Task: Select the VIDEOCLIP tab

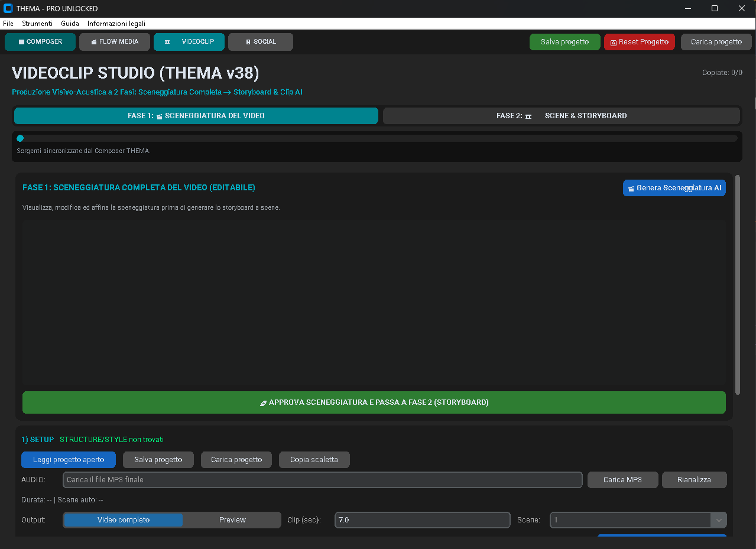Action: [x=189, y=42]
